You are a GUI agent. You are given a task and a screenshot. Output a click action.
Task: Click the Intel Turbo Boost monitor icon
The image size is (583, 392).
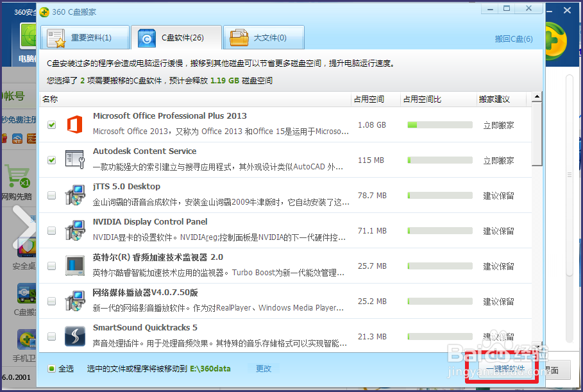75,266
